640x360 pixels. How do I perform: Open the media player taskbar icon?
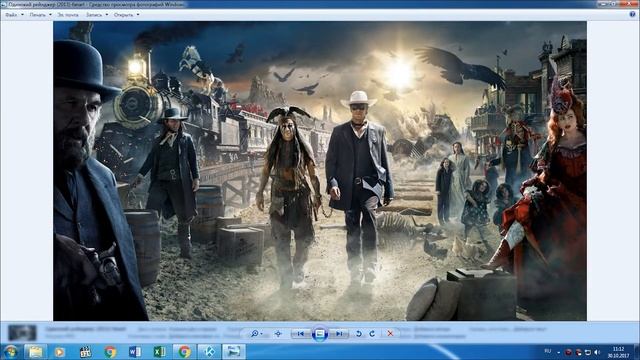pyautogui.click(x=60, y=351)
